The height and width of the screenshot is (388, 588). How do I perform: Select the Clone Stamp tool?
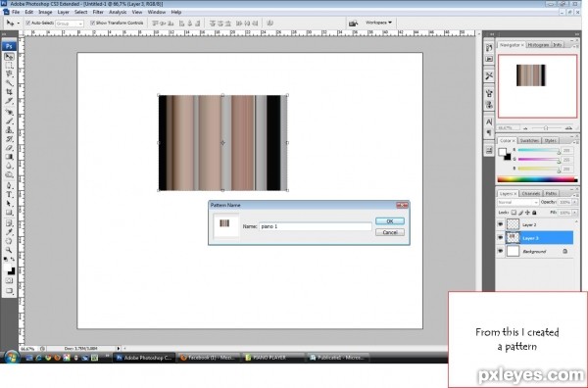(9, 129)
